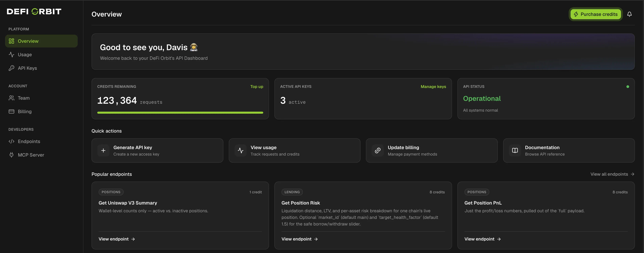Click the book icon on Documentation card
The image size is (644, 253).
515,150
